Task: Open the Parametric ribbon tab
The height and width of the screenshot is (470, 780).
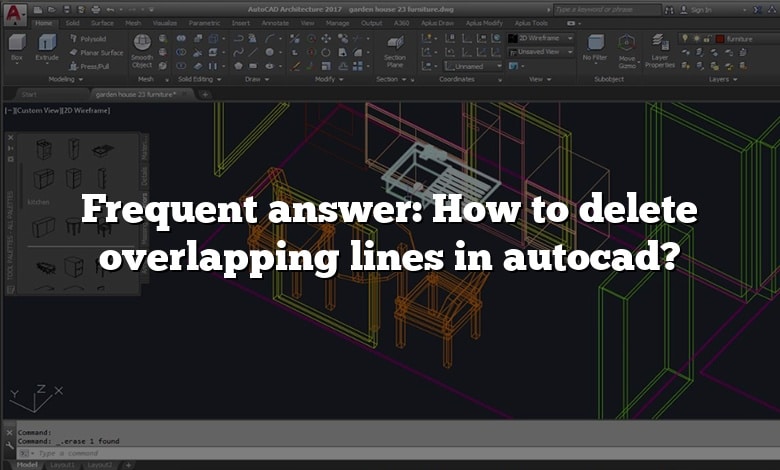Action: coord(204,22)
